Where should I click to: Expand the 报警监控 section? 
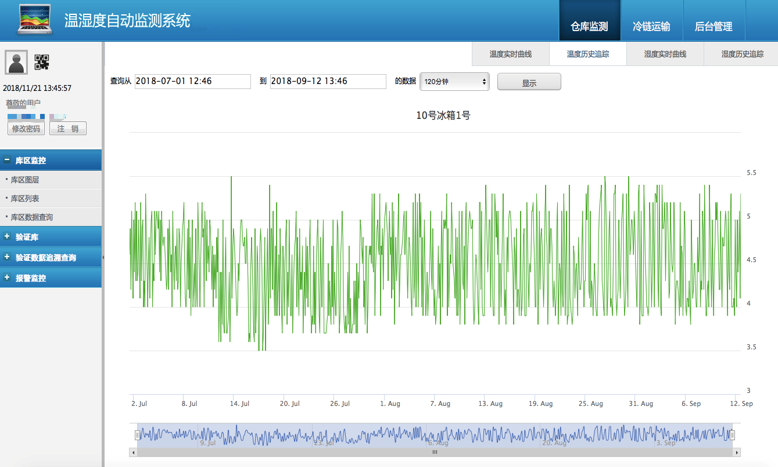[50, 278]
